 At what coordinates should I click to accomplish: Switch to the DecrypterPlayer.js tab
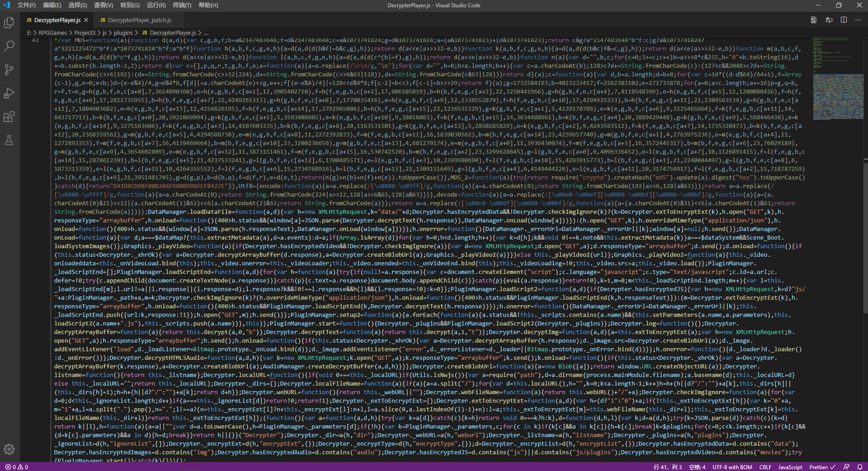point(57,20)
